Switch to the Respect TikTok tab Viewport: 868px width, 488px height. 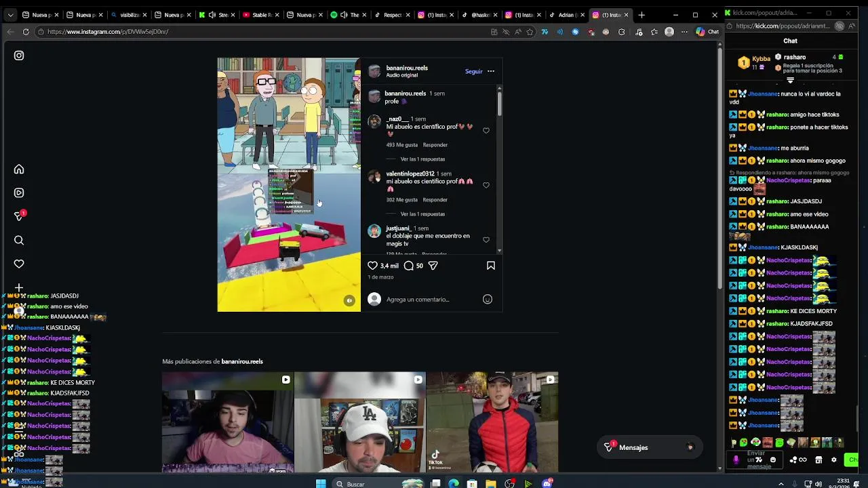pos(393,15)
